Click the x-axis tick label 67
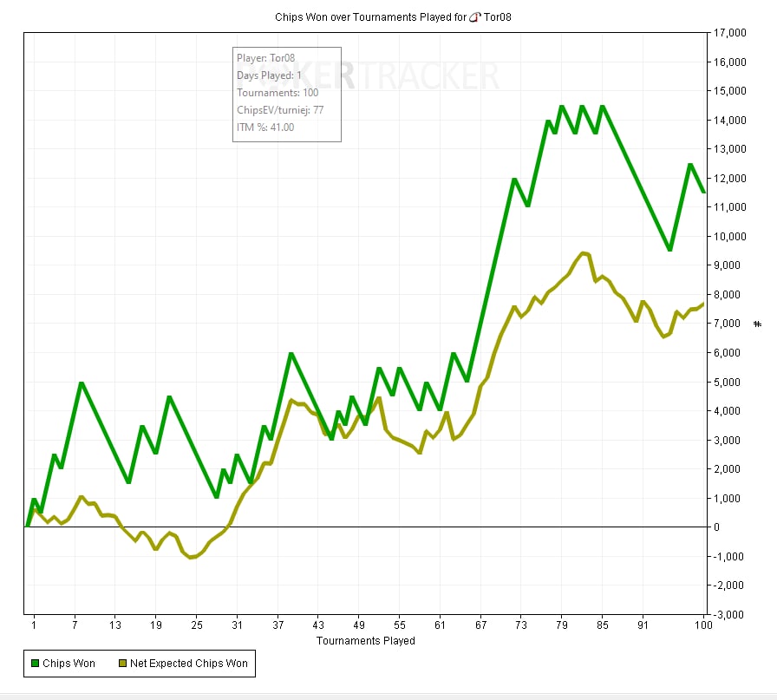Image resolution: width=777 pixels, height=700 pixels. pyautogui.click(x=480, y=625)
